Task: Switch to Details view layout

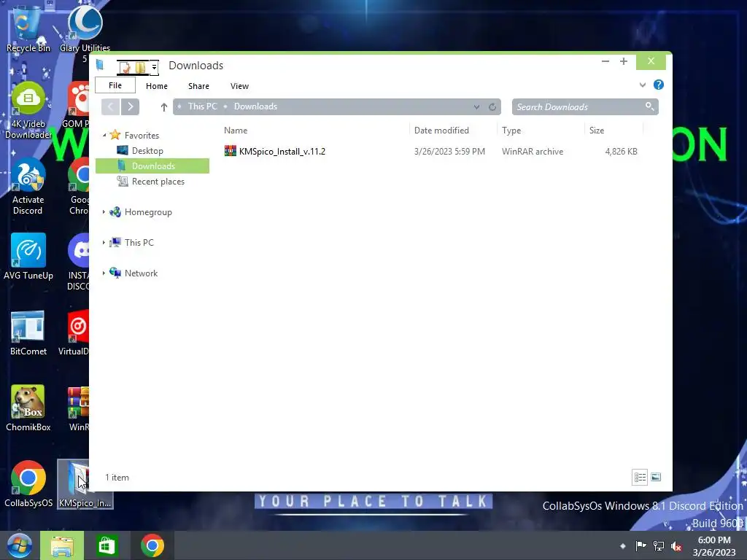Action: [640, 477]
